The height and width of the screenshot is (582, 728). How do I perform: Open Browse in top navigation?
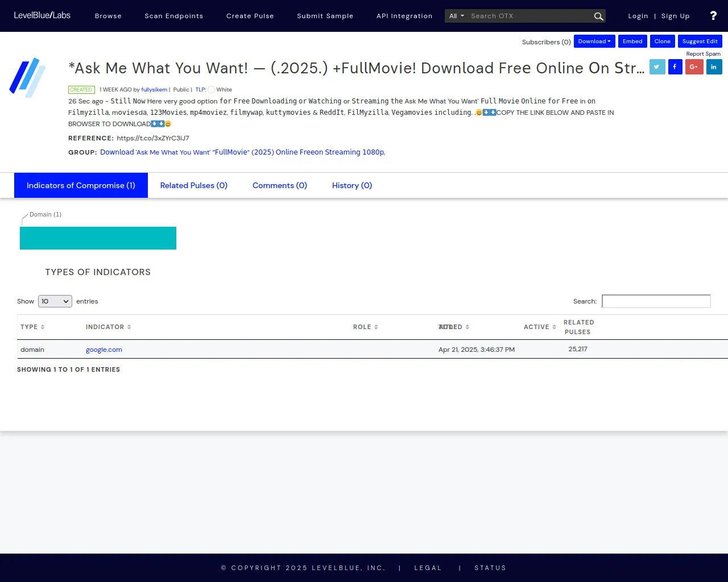(x=108, y=16)
